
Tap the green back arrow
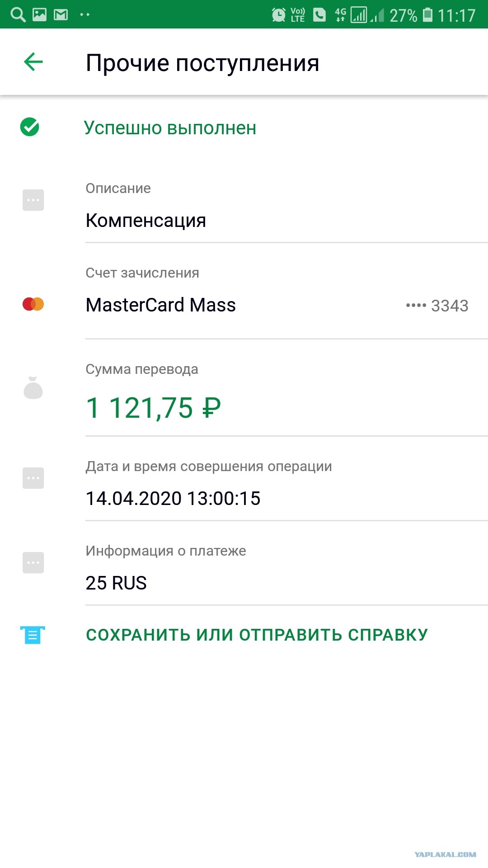coord(33,62)
